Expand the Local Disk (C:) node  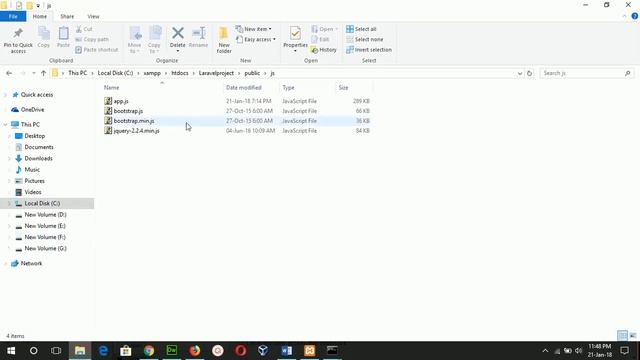pos(9,203)
